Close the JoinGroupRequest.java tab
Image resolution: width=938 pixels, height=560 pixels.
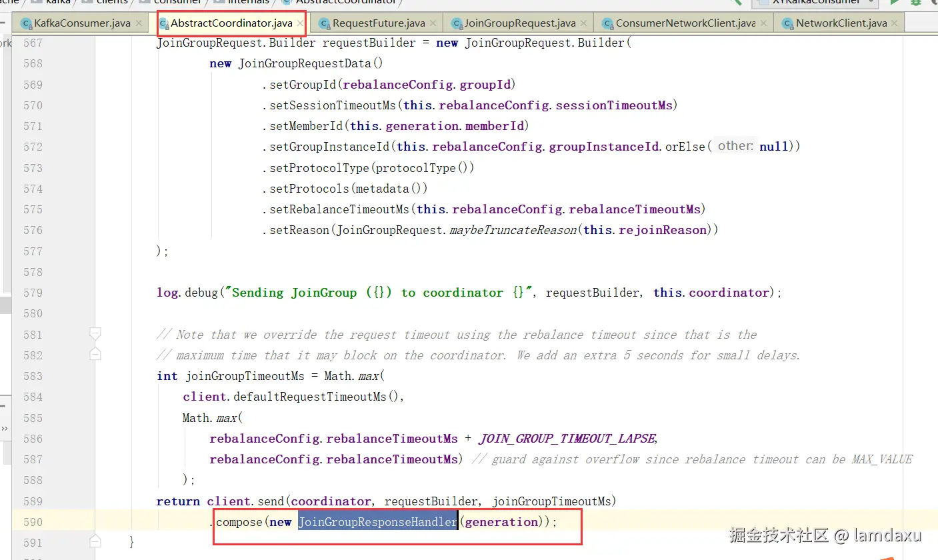tap(584, 23)
